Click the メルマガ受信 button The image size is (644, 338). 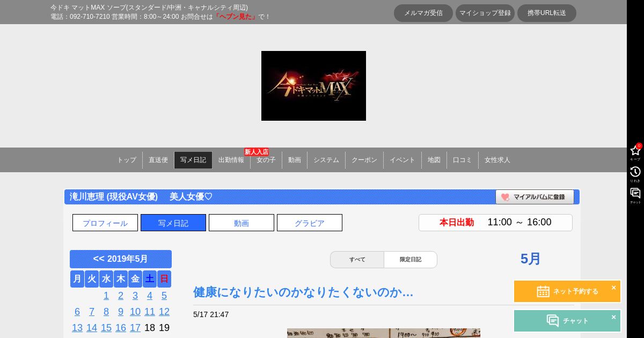423,13
